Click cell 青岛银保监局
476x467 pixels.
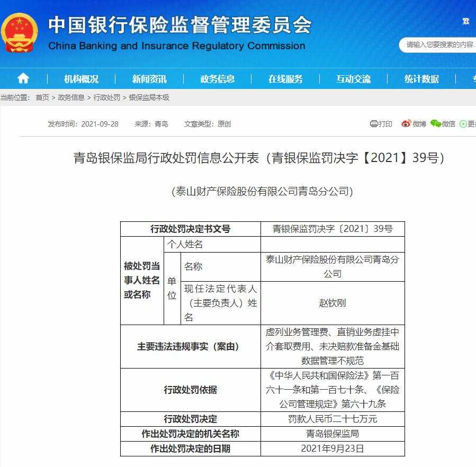pos(333,434)
